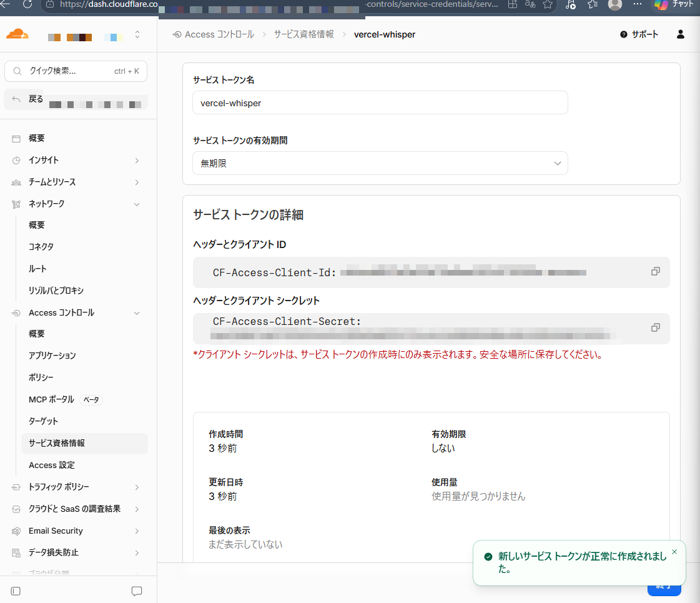Open リゾルバとプロキシ page
Image resolution: width=700 pixels, height=603 pixels.
56,291
